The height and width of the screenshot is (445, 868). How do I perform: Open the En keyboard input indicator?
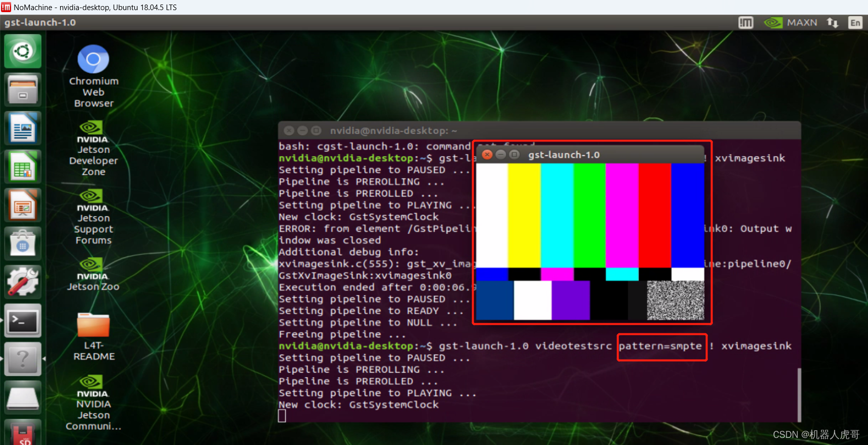(x=855, y=23)
